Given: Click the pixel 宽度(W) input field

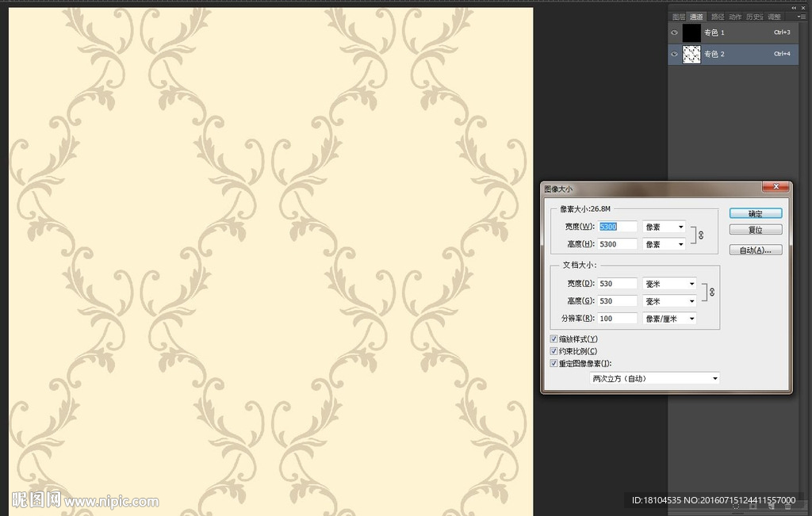Looking at the screenshot, I should tap(617, 227).
